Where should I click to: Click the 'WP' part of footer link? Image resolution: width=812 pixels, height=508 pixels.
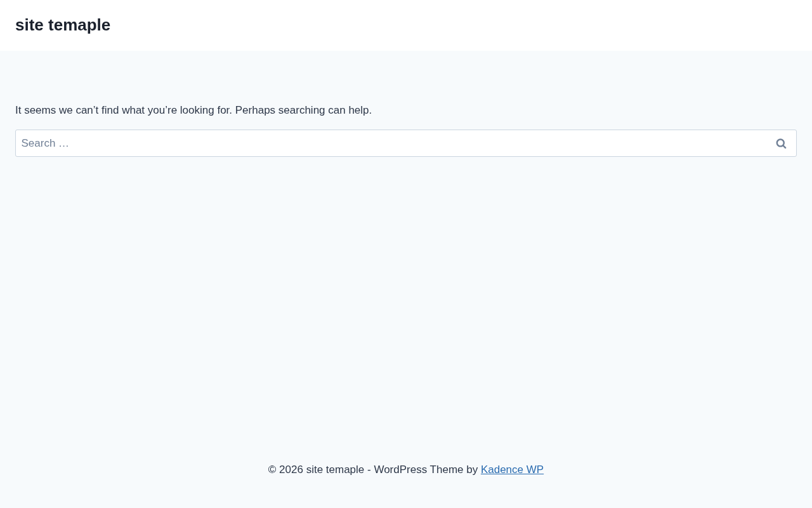[535, 470]
